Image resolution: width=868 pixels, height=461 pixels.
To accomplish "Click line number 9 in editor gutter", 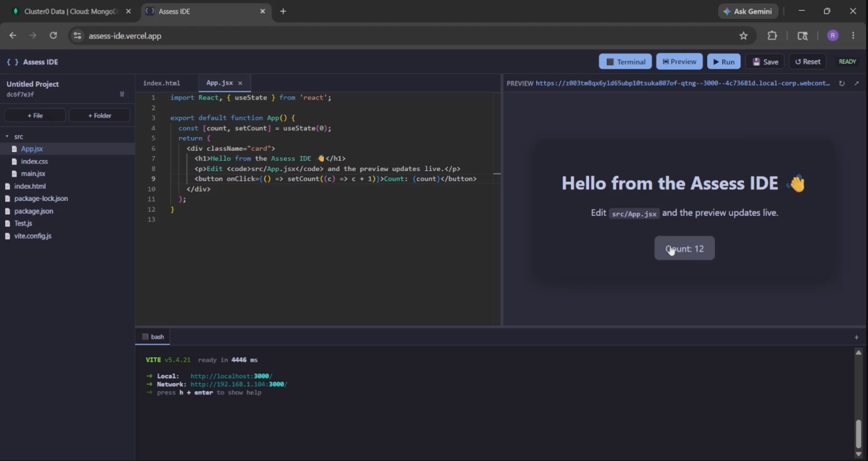I will click(x=153, y=179).
